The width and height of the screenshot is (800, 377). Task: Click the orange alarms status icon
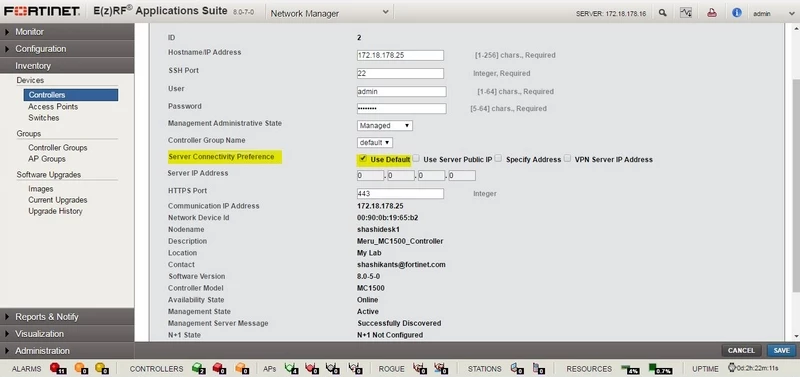[x=81, y=368]
